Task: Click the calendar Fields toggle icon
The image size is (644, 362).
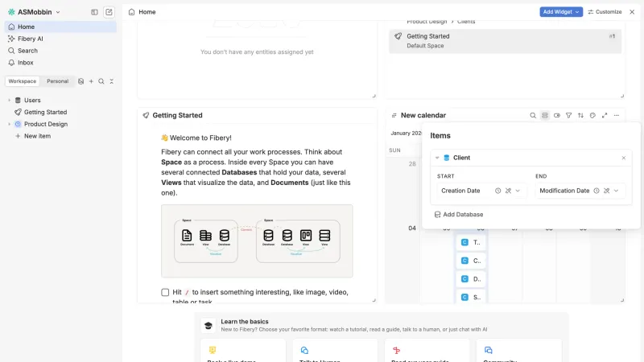Action: pos(556,115)
